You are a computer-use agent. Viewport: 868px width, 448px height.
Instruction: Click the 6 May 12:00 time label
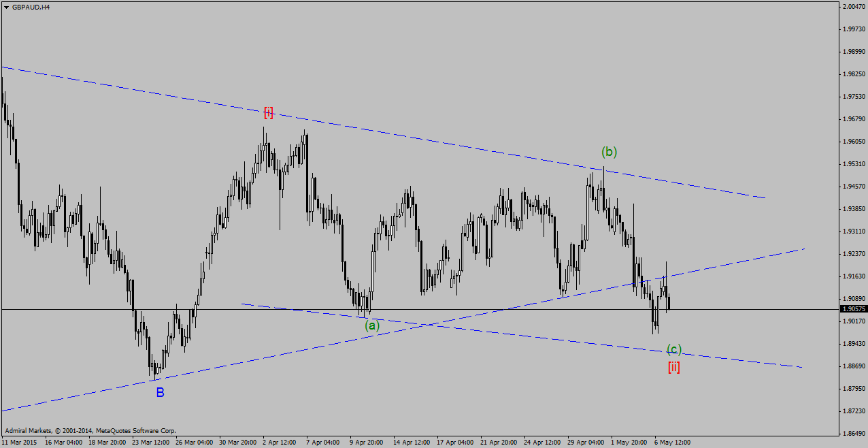pyautogui.click(x=672, y=443)
